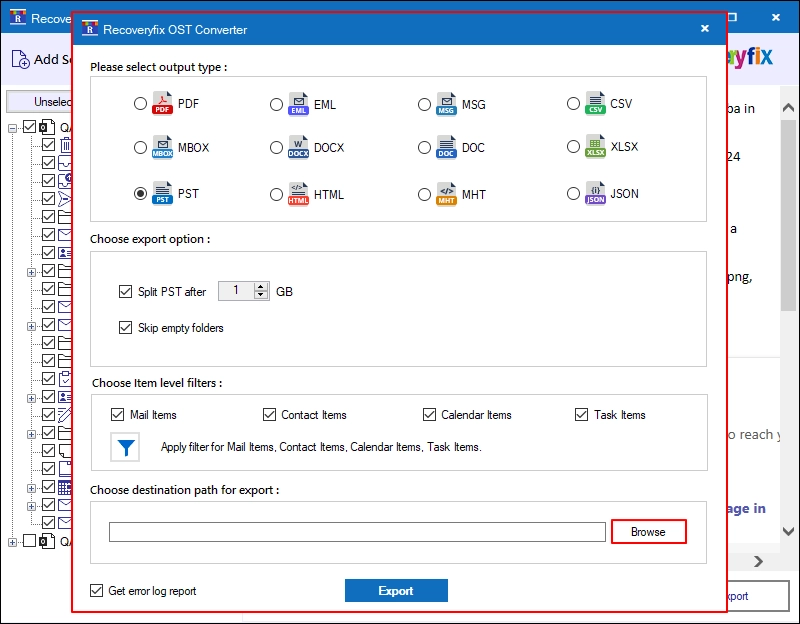This screenshot has width=800, height=624.
Task: Pick the DOC output radio button
Action: tap(424, 147)
